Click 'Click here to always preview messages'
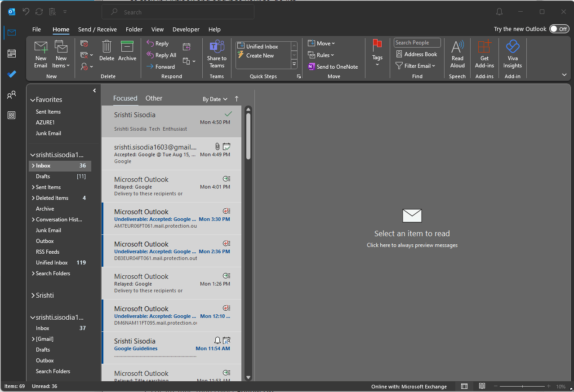Screen dimensions: 574x392 (412, 245)
